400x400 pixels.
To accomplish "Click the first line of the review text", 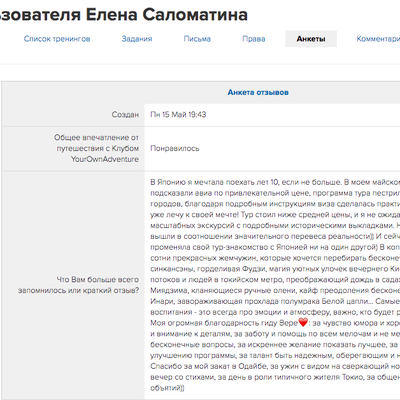I will 275,182.
